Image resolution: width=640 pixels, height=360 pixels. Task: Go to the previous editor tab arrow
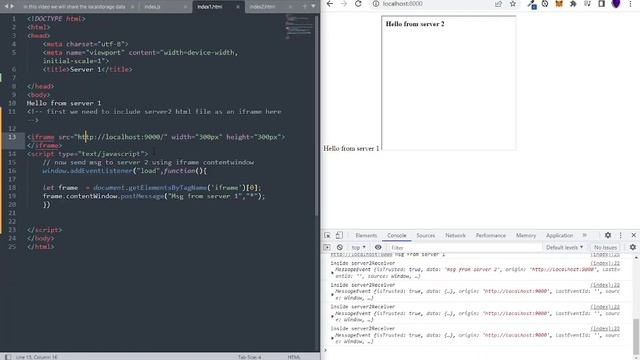[6, 7]
